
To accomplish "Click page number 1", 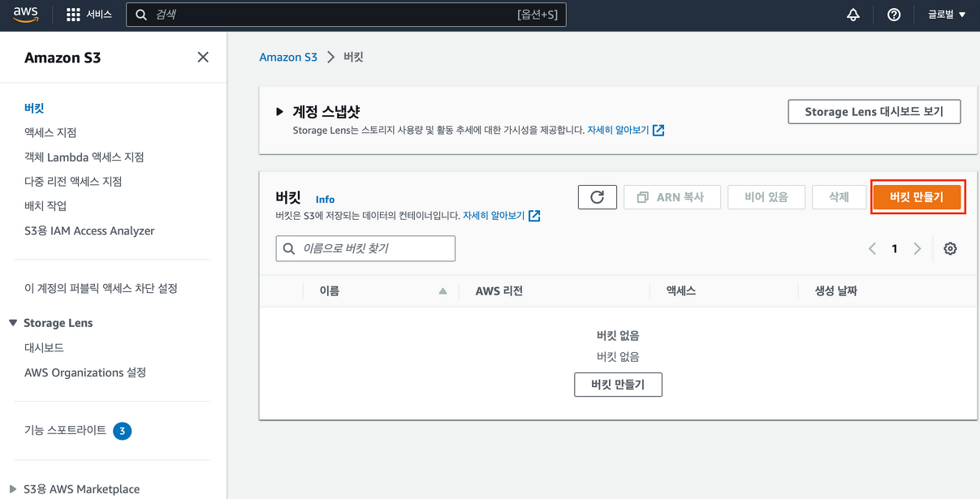I will click(x=895, y=249).
